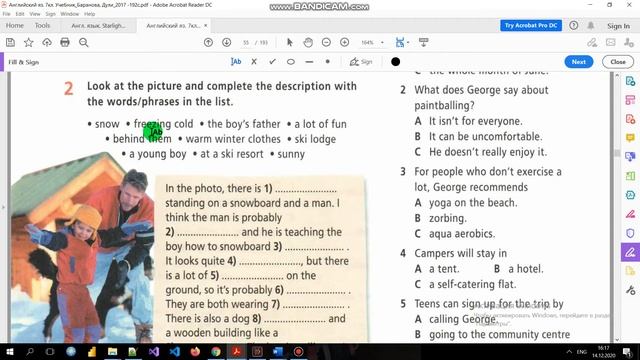The image size is (640, 360).
Task: Open the View menu
Action: pyautogui.click(x=35, y=14)
